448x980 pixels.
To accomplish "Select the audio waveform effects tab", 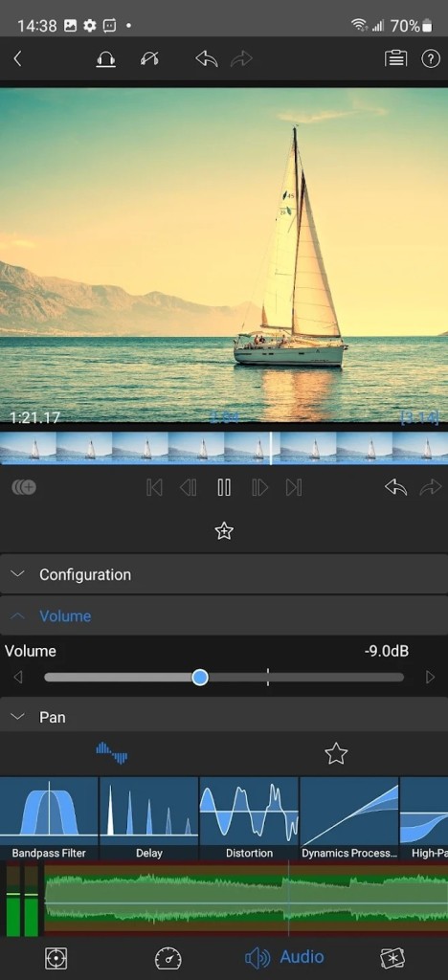I will click(112, 753).
